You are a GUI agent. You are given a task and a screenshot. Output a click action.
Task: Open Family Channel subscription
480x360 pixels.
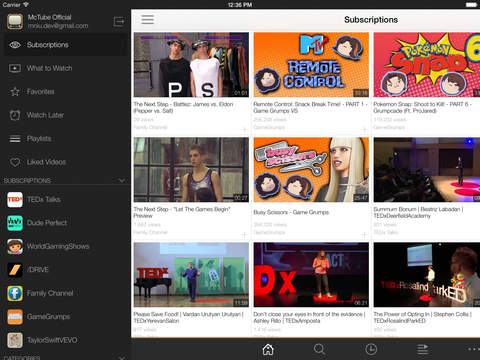pyautogui.click(x=65, y=293)
